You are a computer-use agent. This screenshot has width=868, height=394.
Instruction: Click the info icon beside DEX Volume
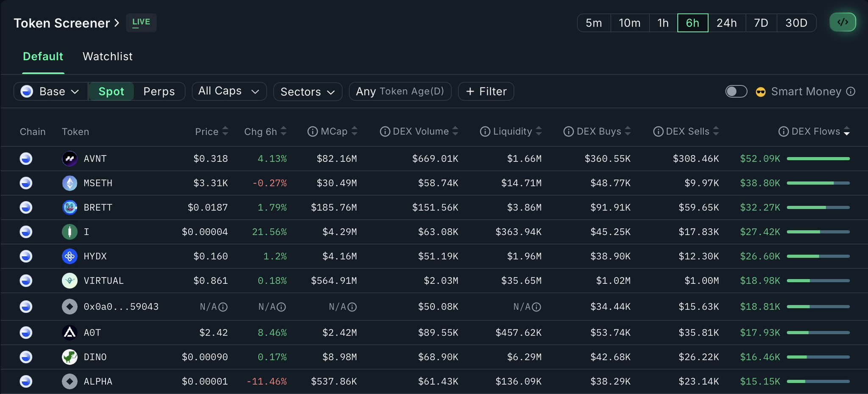385,132
